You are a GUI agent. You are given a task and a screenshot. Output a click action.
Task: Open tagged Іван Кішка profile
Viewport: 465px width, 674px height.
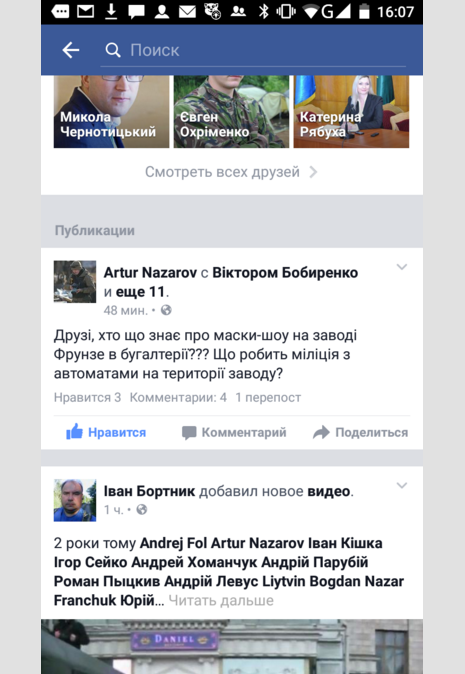tap(345, 543)
